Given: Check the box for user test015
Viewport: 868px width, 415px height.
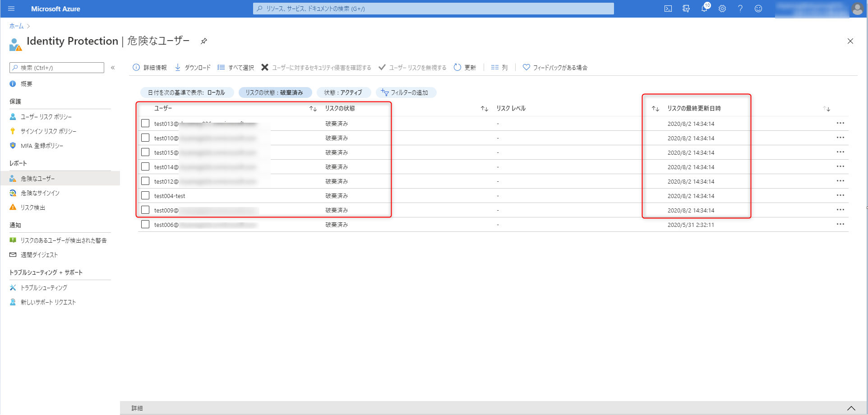Looking at the screenshot, I should click(x=145, y=152).
